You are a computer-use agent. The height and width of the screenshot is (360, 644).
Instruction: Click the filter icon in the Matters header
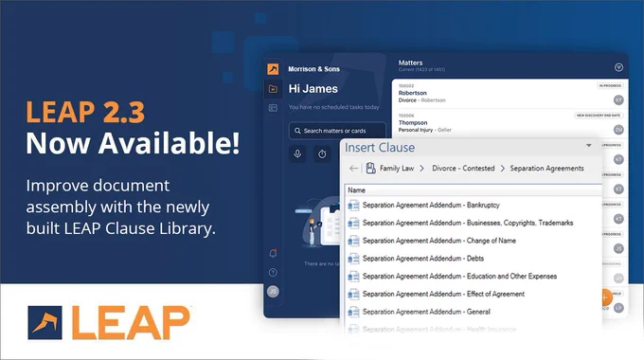tap(618, 67)
